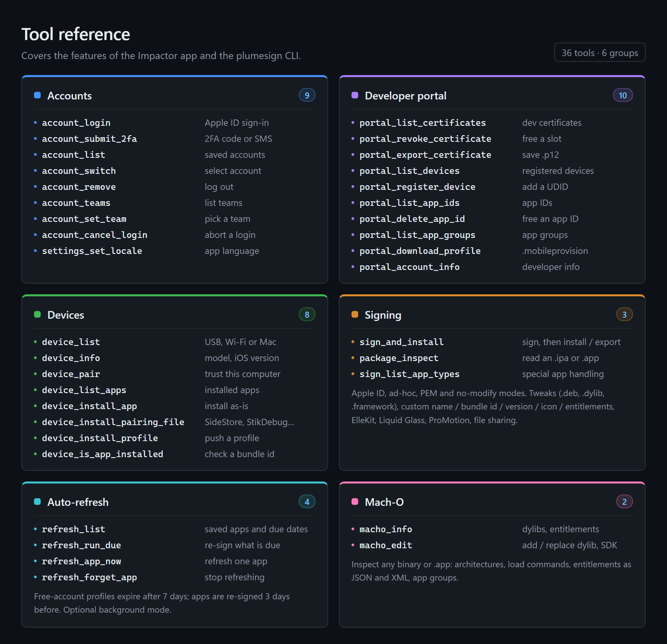Image resolution: width=667 pixels, height=644 pixels.
Task: Click the account_submit_2fa entry
Action: [89, 139]
